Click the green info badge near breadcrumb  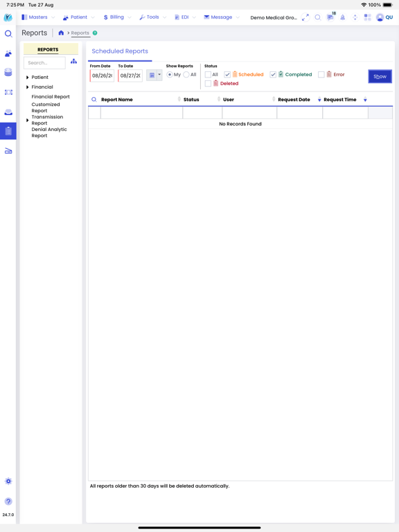(95, 33)
